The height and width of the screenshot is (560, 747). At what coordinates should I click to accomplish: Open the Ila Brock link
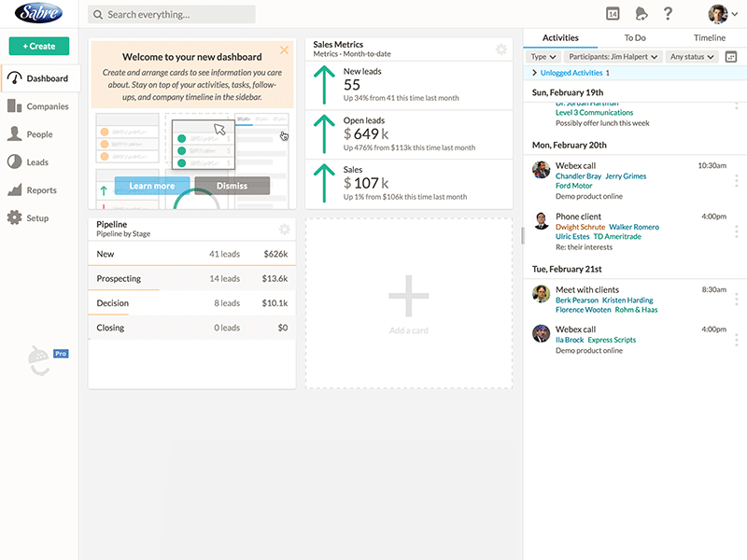(570, 340)
